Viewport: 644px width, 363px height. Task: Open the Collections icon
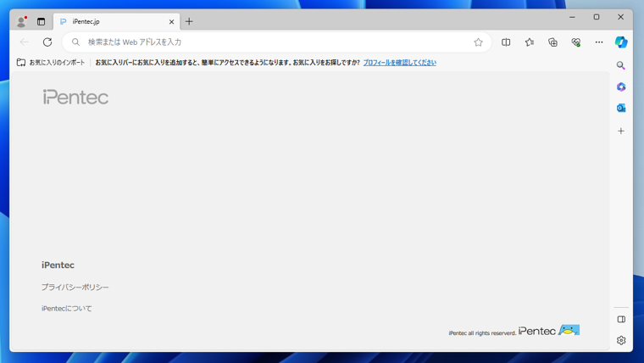point(552,42)
